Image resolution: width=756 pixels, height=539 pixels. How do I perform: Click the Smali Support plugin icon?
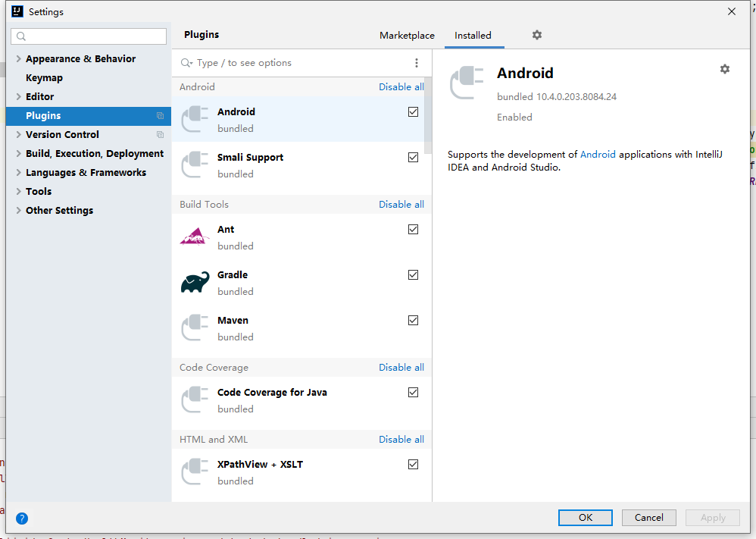195,165
